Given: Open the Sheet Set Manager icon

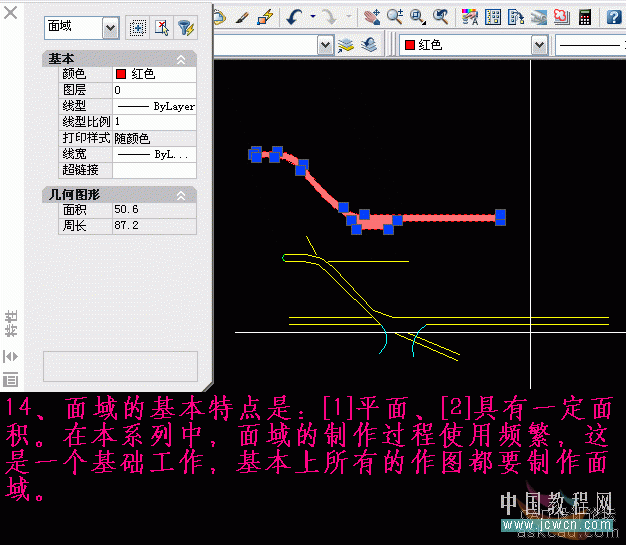Looking at the screenshot, I should tap(539, 17).
